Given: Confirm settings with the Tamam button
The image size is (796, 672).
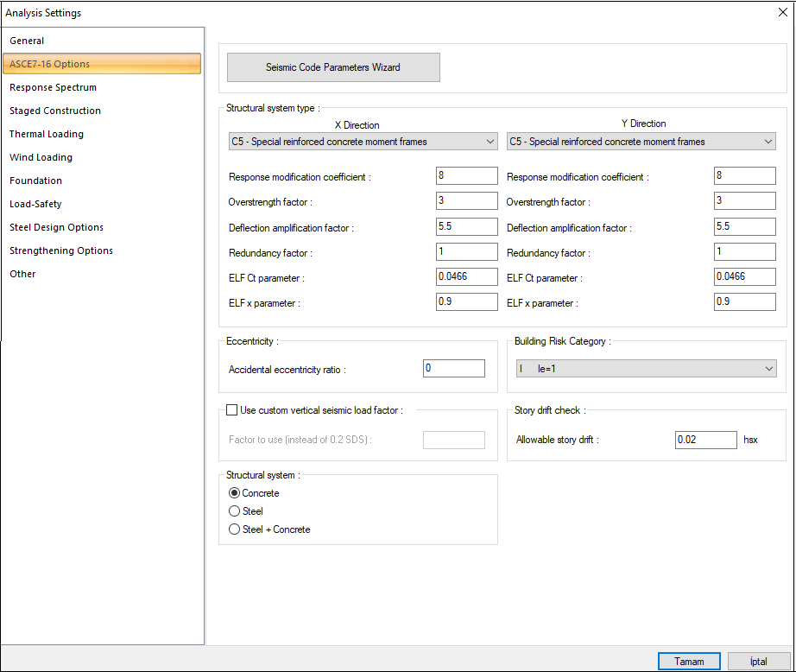Looking at the screenshot, I should click(689, 660).
